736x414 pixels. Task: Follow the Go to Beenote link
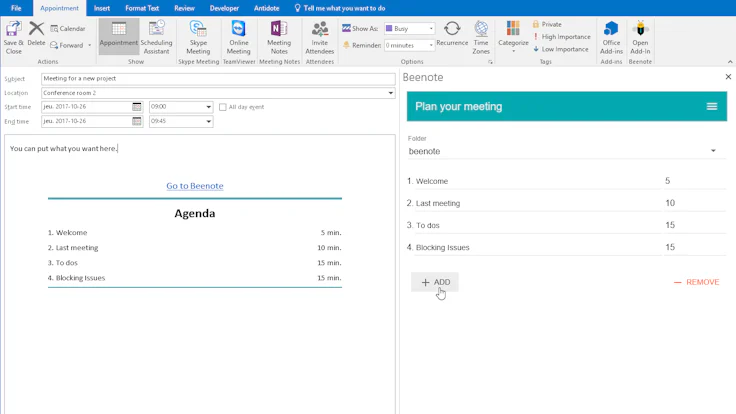click(x=195, y=186)
